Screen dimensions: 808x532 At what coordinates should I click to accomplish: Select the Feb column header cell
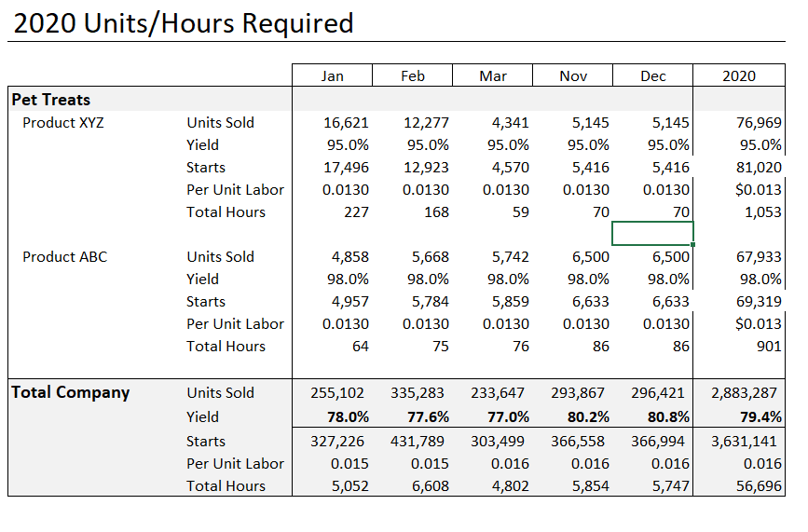413,75
